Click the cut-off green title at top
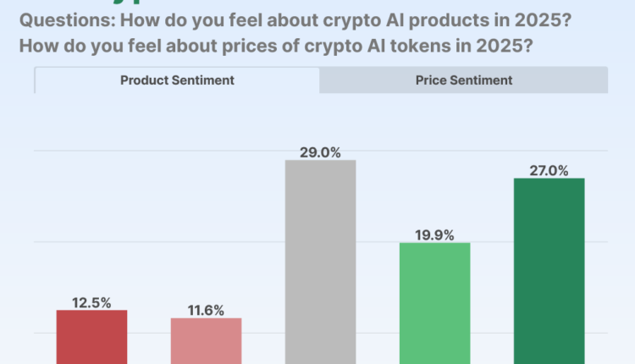Viewport: 635px width, 364px height. tap(127, 3)
